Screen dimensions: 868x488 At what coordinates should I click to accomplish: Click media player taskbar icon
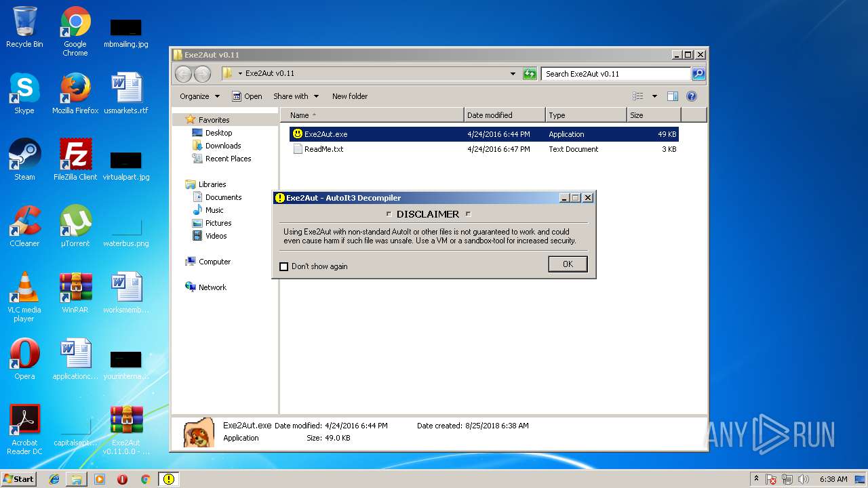(100, 479)
